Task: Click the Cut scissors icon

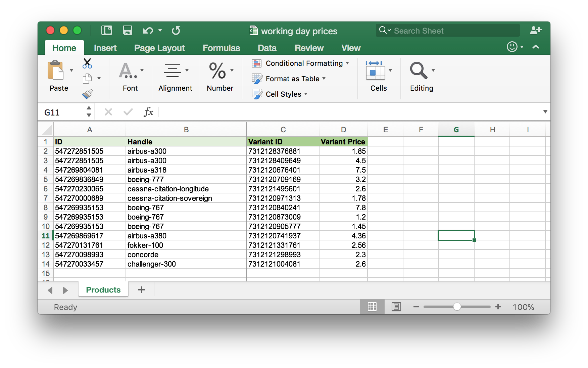Action: 87,63
